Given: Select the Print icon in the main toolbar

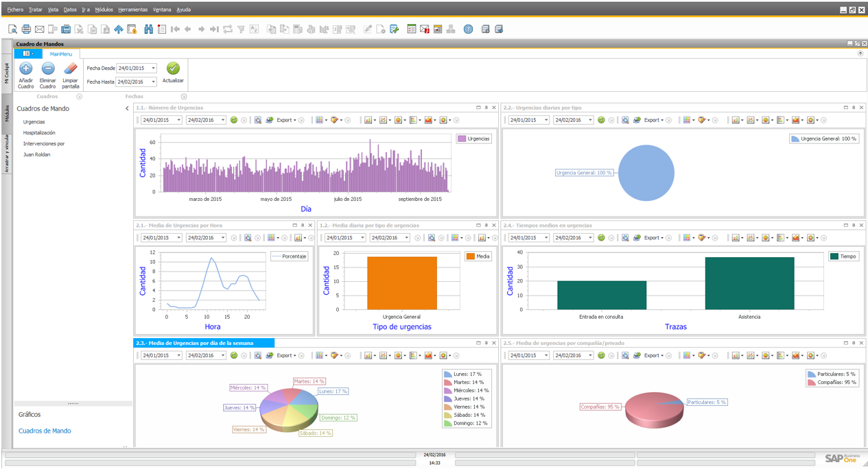Looking at the screenshot, I should pyautogui.click(x=26, y=29).
